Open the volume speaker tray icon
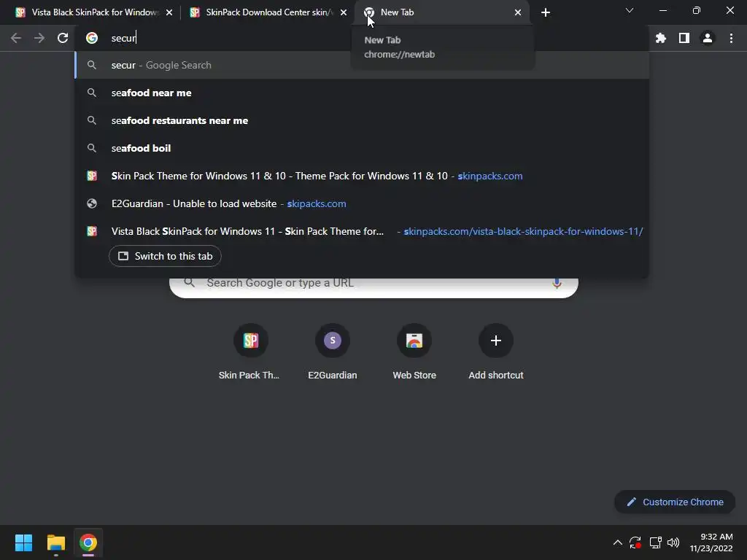Viewport: 747px width, 560px height. (673, 542)
